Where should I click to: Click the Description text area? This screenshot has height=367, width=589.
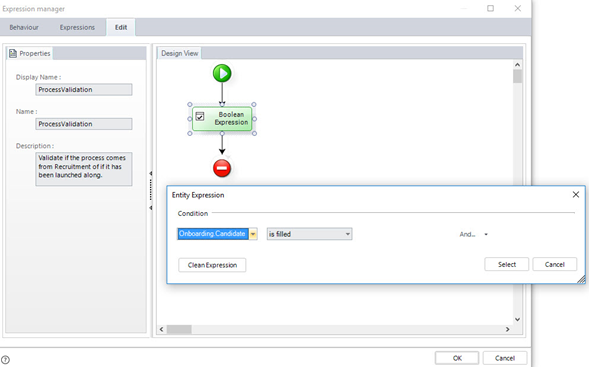[x=84, y=169]
